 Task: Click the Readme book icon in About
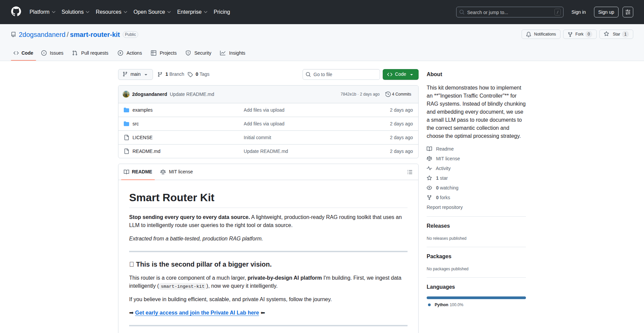click(x=429, y=149)
